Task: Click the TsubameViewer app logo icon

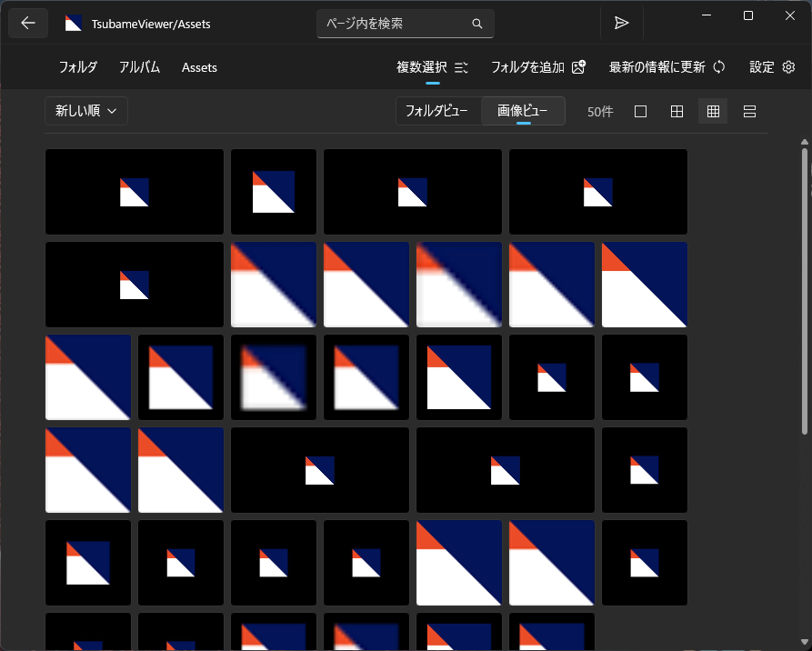Action: click(x=73, y=24)
